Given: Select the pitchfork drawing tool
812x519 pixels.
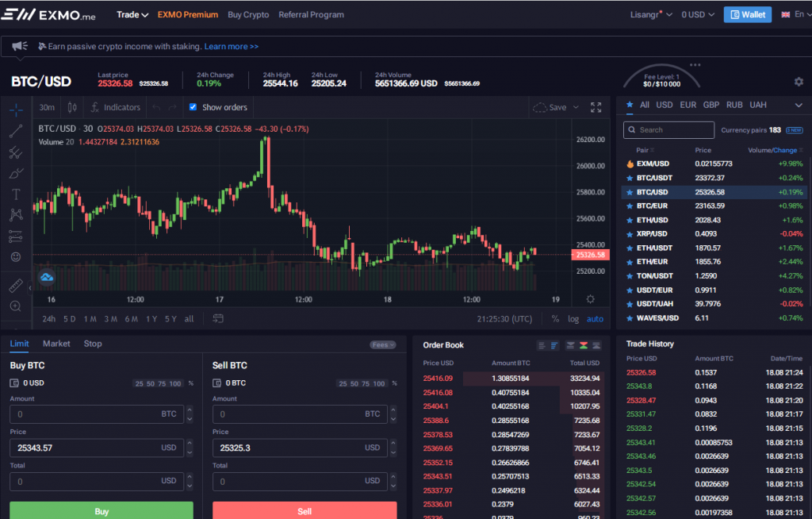Looking at the screenshot, I should [16, 152].
